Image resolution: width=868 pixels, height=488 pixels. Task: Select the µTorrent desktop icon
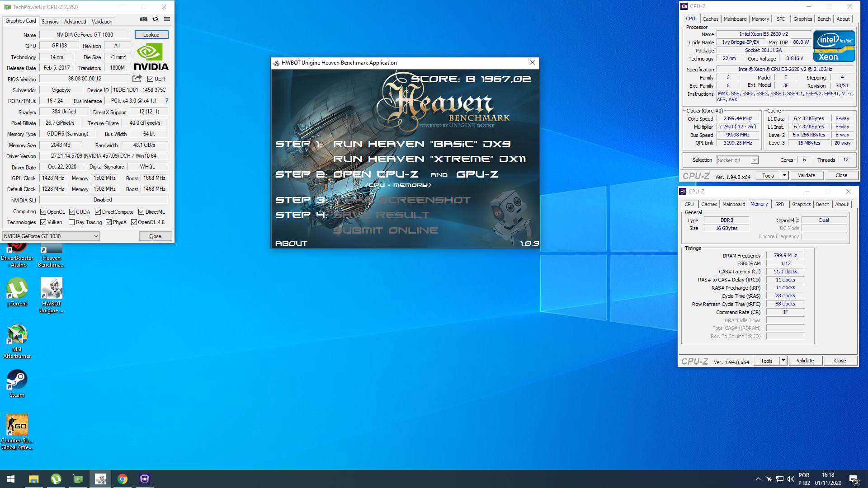(x=17, y=291)
